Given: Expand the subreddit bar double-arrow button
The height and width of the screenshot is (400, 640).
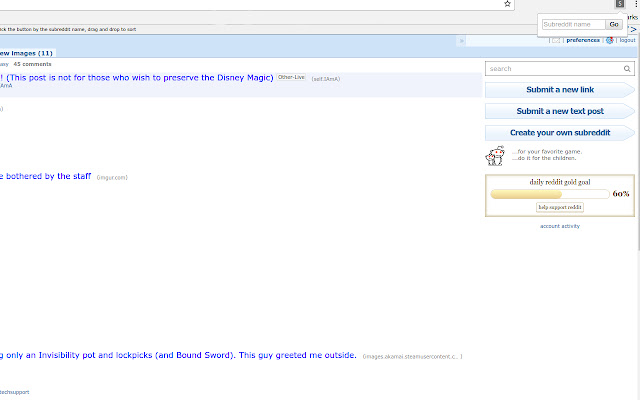Looking at the screenshot, I should (x=462, y=41).
